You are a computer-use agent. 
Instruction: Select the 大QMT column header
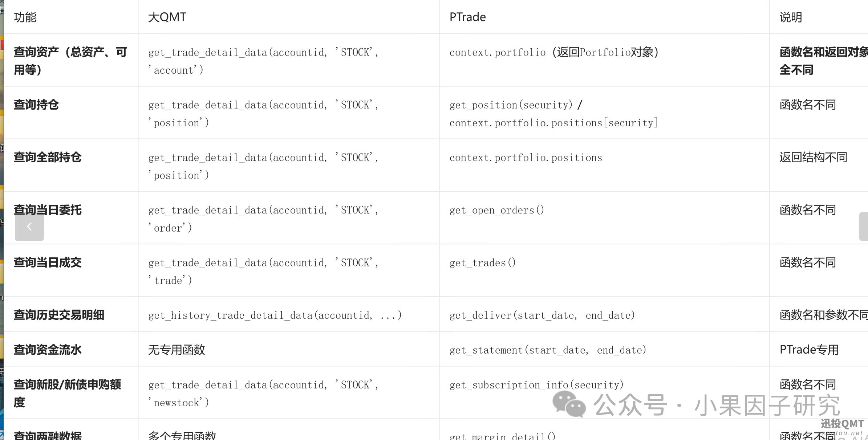click(167, 17)
